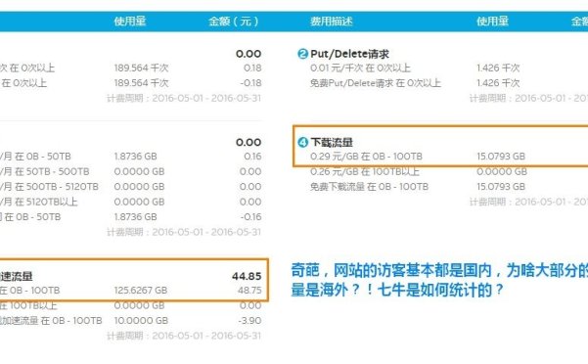
Task: Click the 计费周期 date line below -0.16
Action: pos(184,233)
